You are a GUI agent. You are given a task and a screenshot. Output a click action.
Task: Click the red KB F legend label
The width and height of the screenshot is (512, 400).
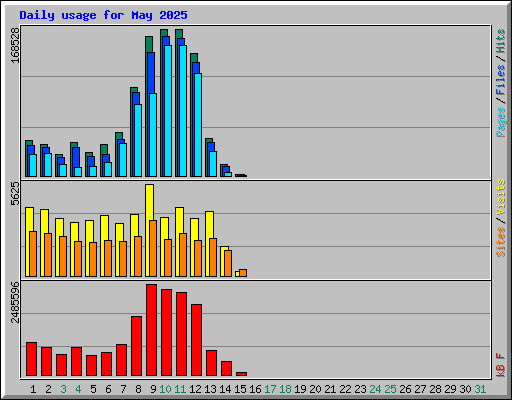click(x=500, y=365)
